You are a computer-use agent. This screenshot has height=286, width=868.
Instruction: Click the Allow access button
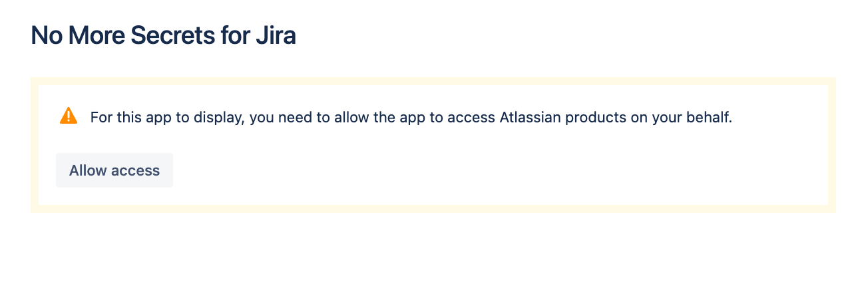click(x=114, y=170)
